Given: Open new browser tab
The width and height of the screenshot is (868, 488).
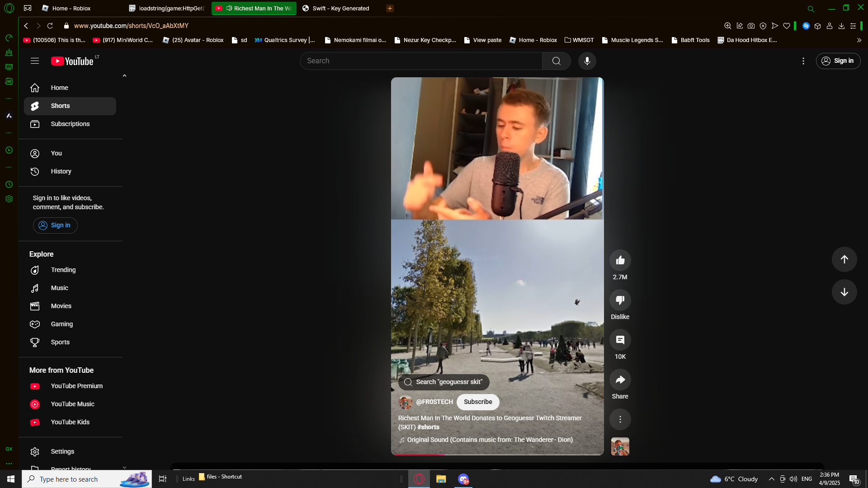Looking at the screenshot, I should point(390,8).
